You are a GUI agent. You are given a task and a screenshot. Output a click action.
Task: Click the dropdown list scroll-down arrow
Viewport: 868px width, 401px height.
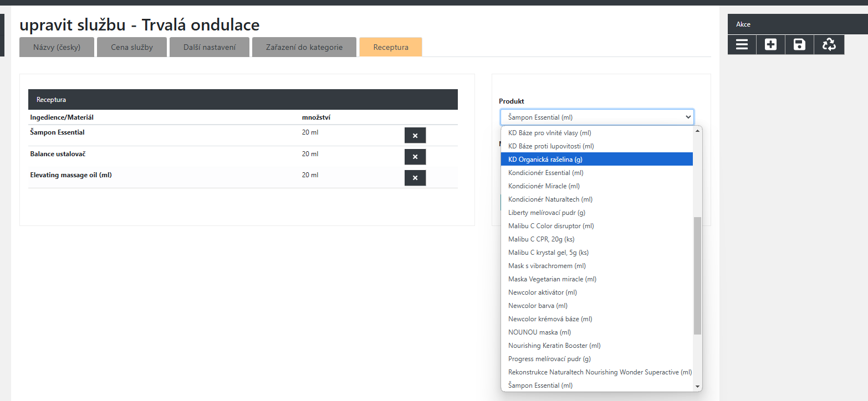[697, 387]
